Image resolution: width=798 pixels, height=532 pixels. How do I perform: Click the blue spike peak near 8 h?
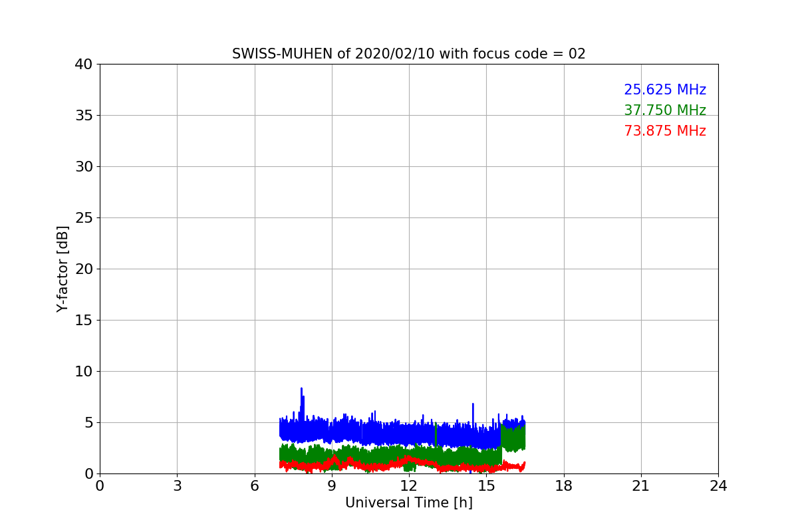(x=301, y=389)
